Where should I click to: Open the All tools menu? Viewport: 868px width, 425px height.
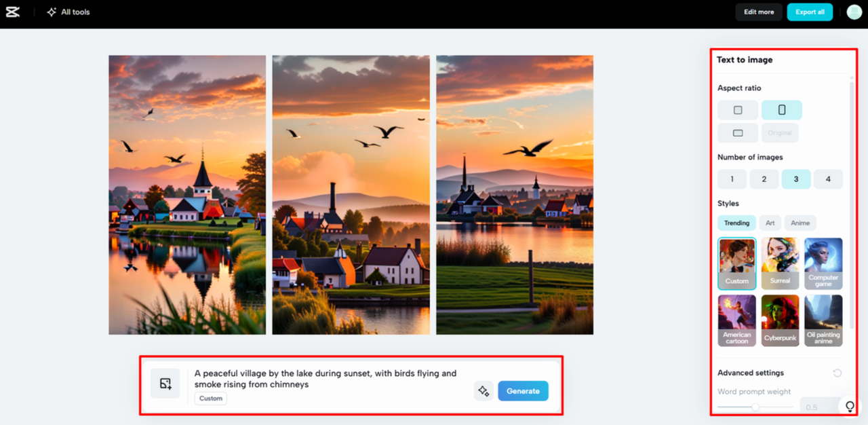(67, 12)
